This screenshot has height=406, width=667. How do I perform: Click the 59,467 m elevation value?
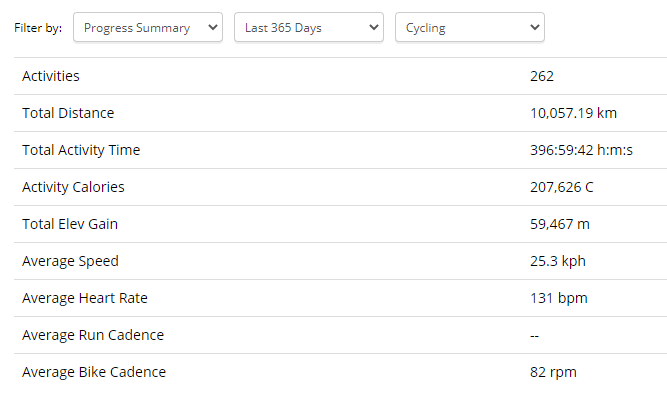tap(560, 224)
